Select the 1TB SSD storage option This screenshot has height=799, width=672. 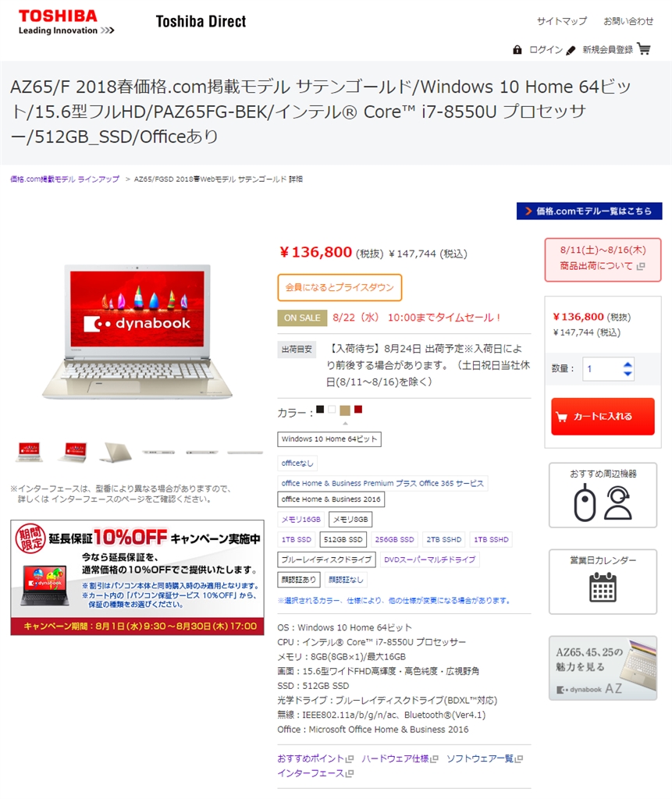297,539
